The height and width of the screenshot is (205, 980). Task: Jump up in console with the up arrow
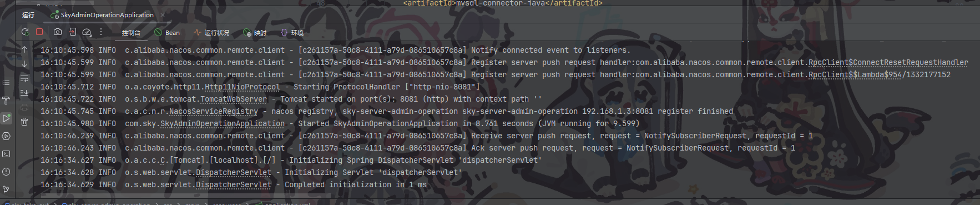[x=24, y=50]
